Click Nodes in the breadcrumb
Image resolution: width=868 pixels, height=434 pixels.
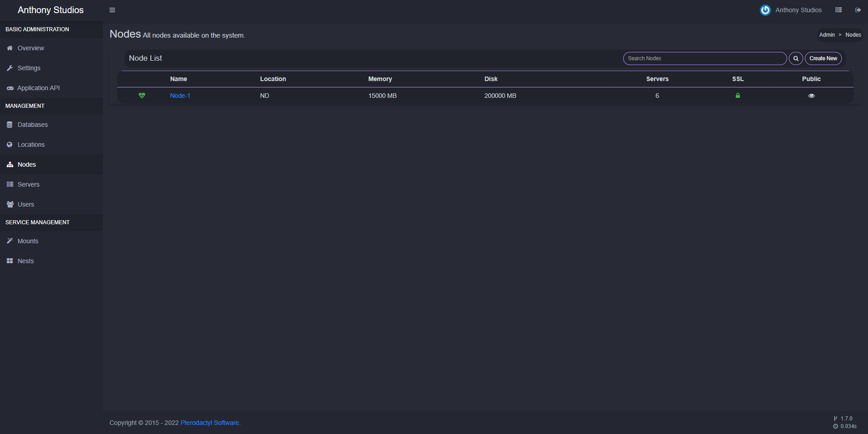[853, 35]
